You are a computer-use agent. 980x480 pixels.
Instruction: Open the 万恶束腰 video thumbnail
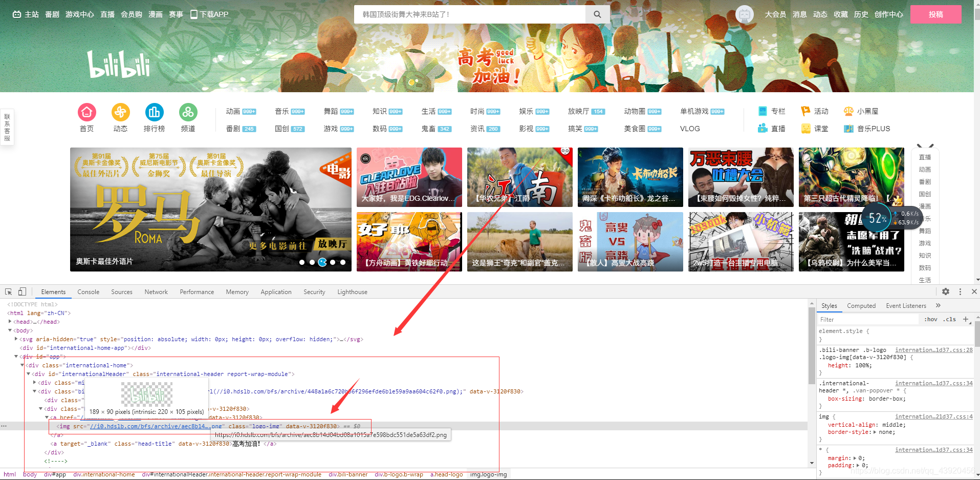pos(741,177)
